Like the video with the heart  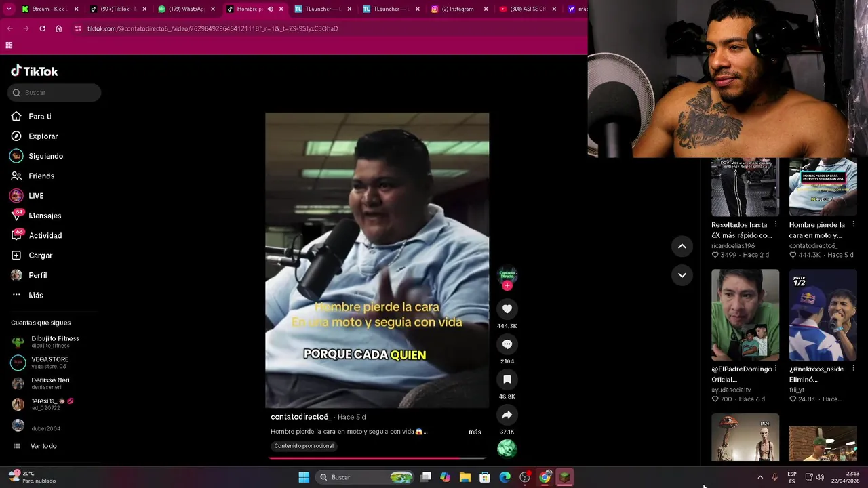click(x=507, y=309)
